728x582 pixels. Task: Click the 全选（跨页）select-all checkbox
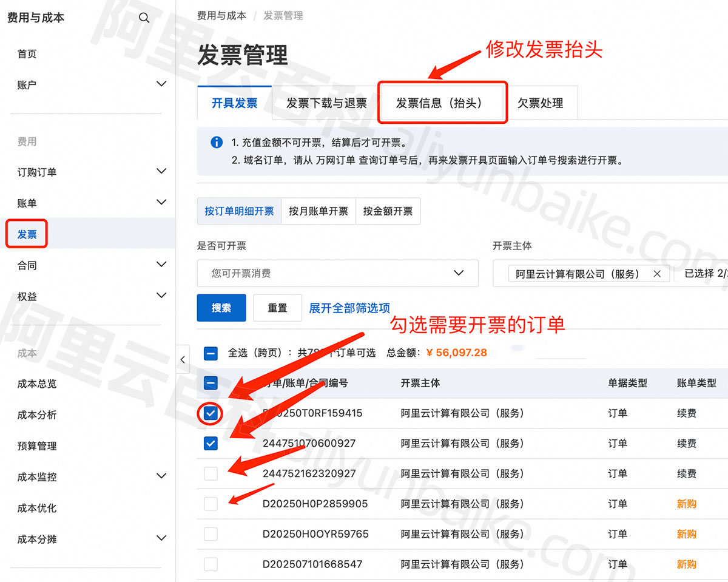(210, 352)
